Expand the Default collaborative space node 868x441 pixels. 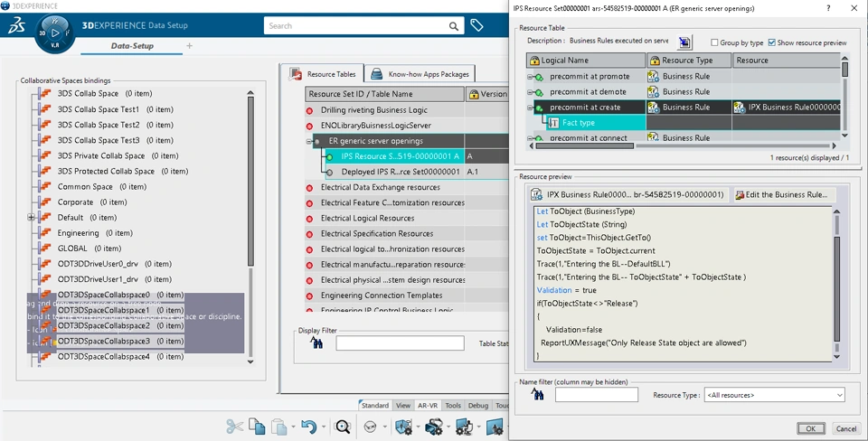coord(31,218)
